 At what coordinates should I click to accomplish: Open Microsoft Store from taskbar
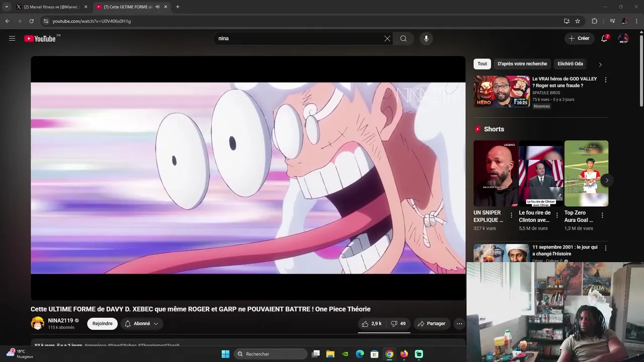(374, 354)
